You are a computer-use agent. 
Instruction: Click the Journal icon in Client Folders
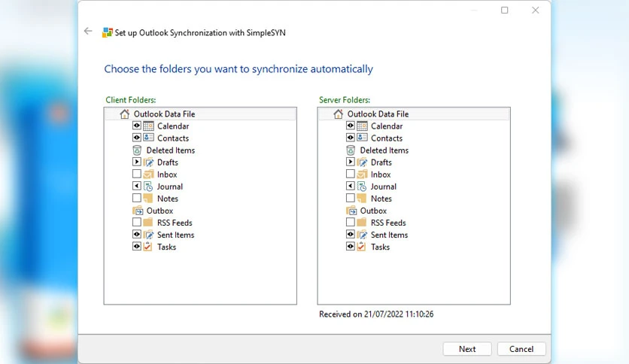click(x=148, y=187)
